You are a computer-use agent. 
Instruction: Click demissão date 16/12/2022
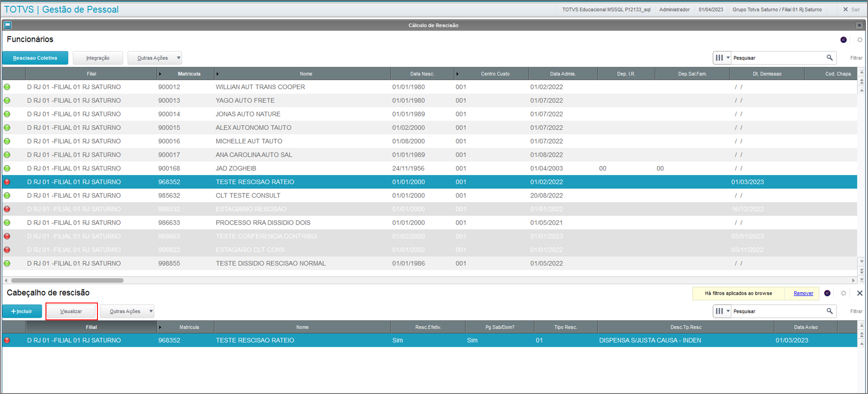point(748,209)
